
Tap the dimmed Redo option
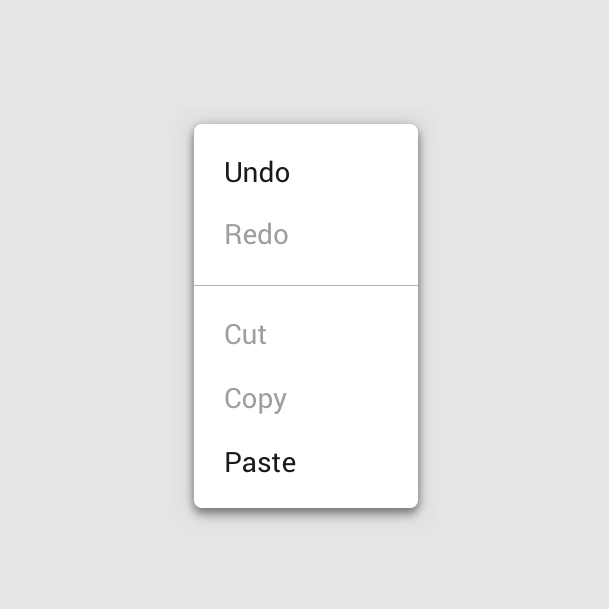click(256, 235)
